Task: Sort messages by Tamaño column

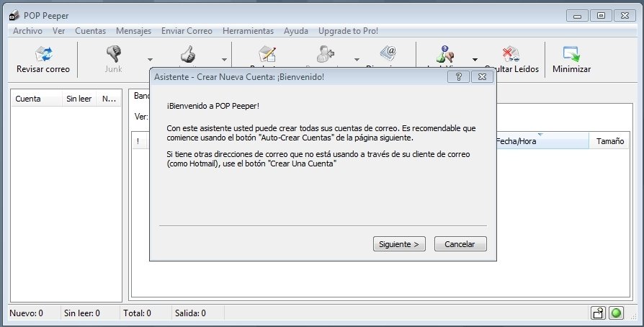Action: point(609,141)
